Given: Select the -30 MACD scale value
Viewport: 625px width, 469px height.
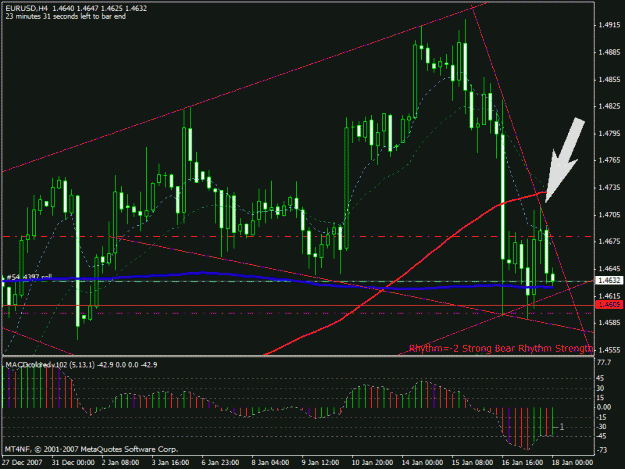Looking at the screenshot, I should [x=601, y=427].
